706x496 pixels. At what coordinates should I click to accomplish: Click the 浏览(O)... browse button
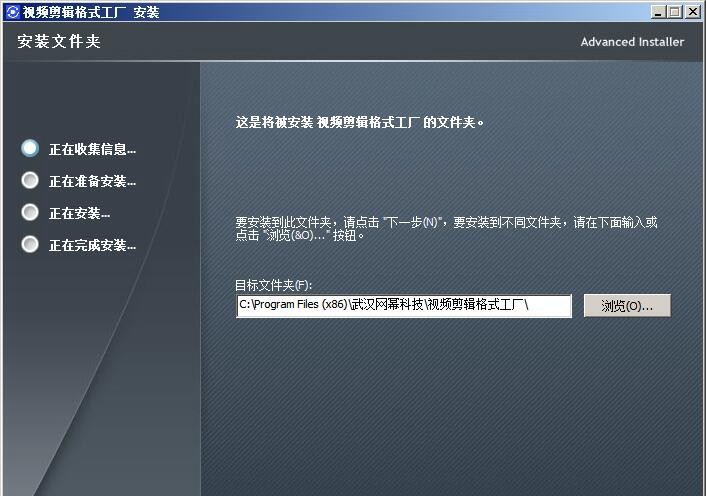click(627, 306)
